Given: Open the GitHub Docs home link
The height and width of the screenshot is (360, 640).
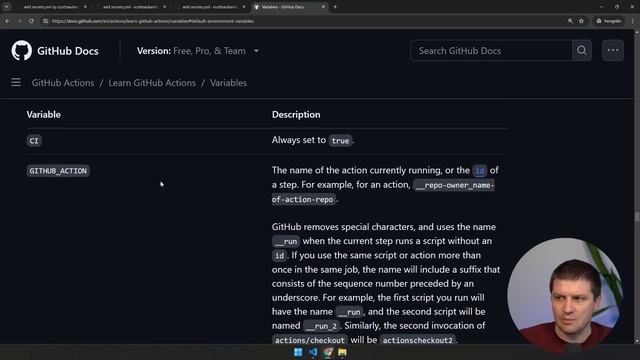Looking at the screenshot, I should point(68,51).
